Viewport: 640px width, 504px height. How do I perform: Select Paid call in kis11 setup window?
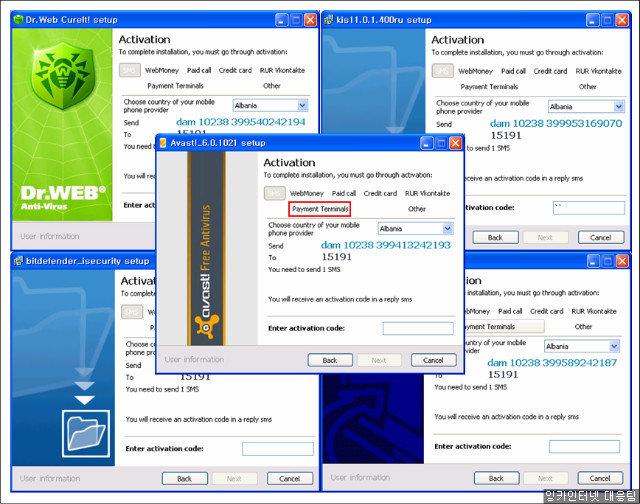513,71
